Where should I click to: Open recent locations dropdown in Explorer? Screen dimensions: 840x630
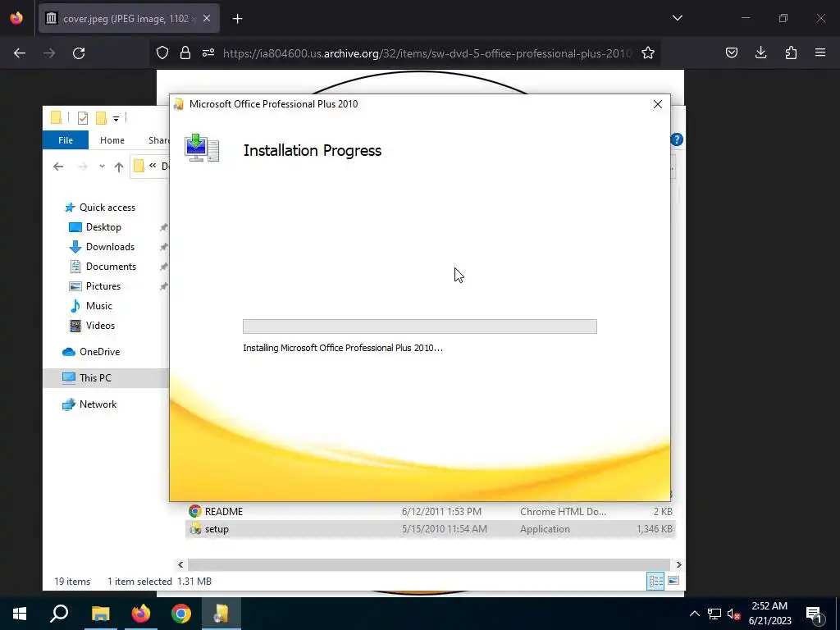102,167
